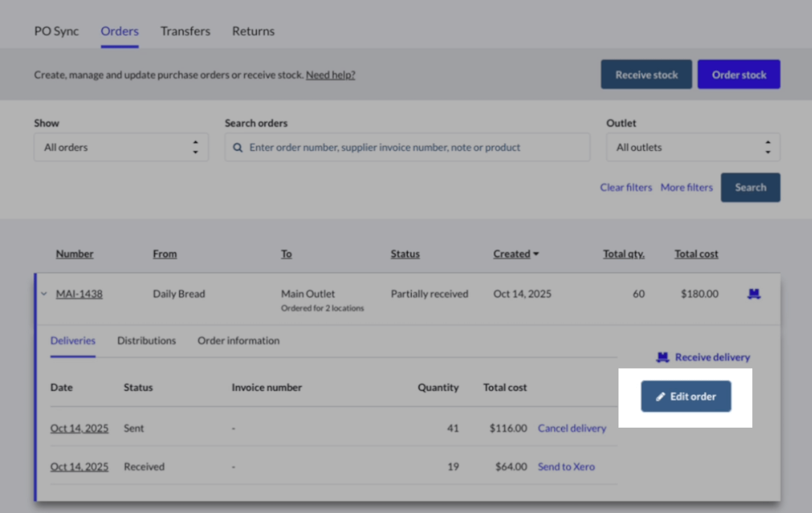Go to the Returns tab

(253, 31)
